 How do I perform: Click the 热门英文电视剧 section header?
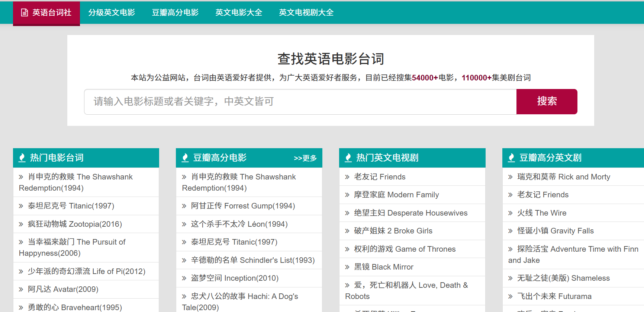pos(412,158)
